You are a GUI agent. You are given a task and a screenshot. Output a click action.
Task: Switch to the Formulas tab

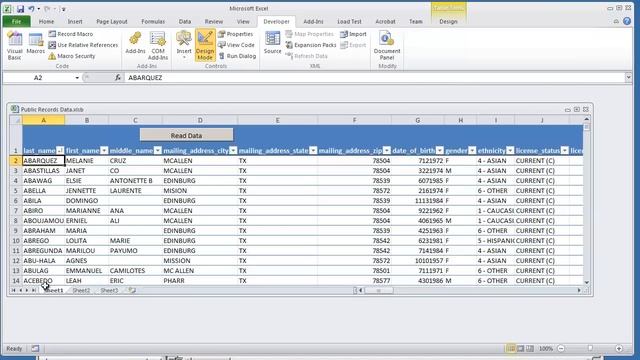point(153,21)
